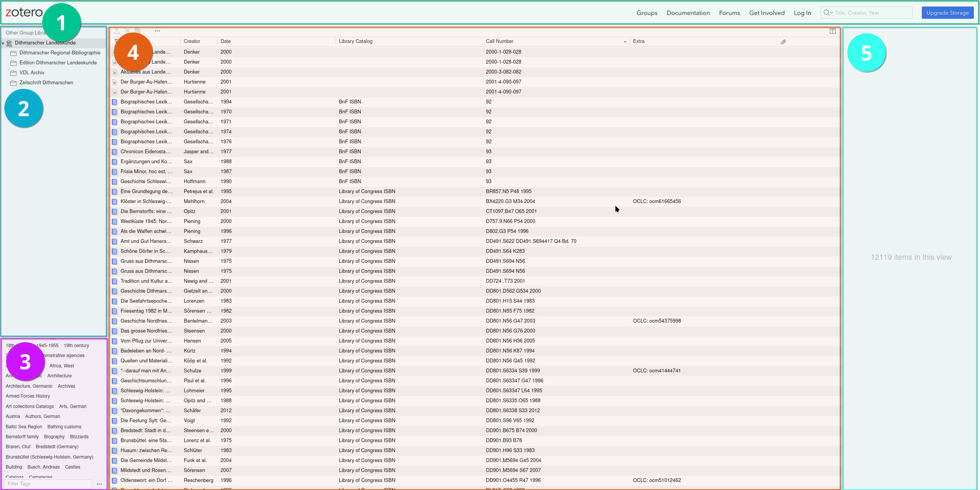Image resolution: width=980 pixels, height=490 pixels.
Task: Open the Create Citation toolbar icon
Action: click(x=128, y=31)
